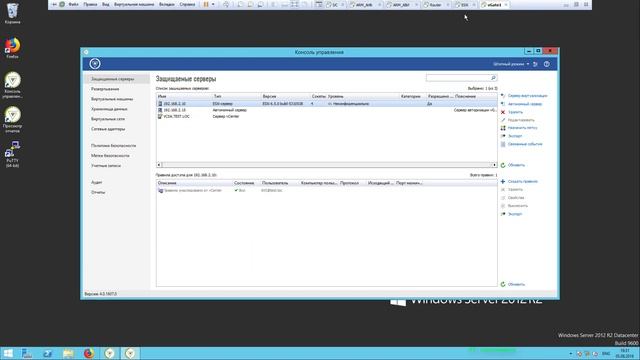Select the access rule row for vCenter
Viewport: 640px width, 360px height.
coord(327,191)
